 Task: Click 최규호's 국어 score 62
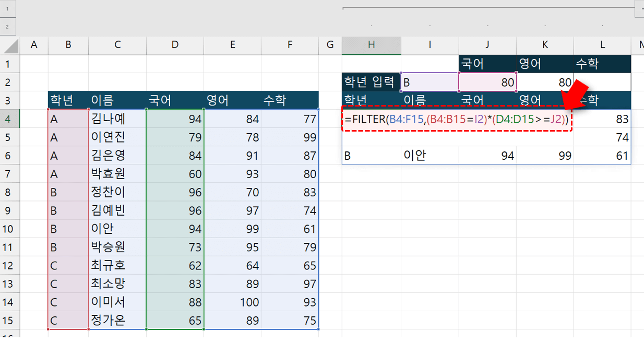[x=175, y=265]
